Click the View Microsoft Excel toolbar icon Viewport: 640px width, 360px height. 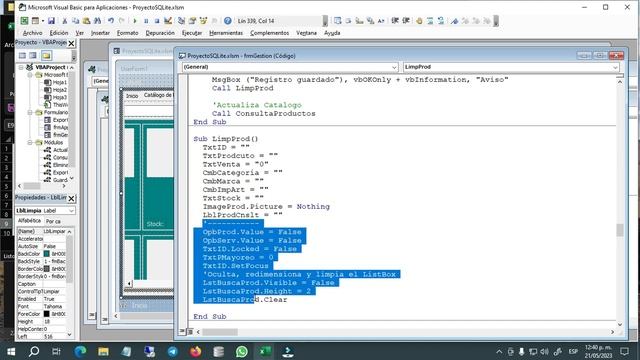click(24, 21)
